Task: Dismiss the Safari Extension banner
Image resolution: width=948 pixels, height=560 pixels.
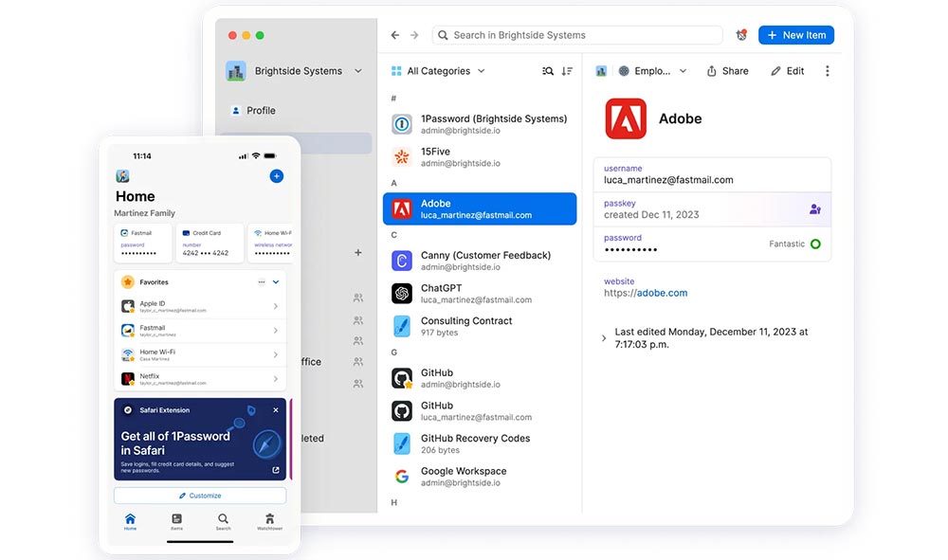Action: (276, 409)
